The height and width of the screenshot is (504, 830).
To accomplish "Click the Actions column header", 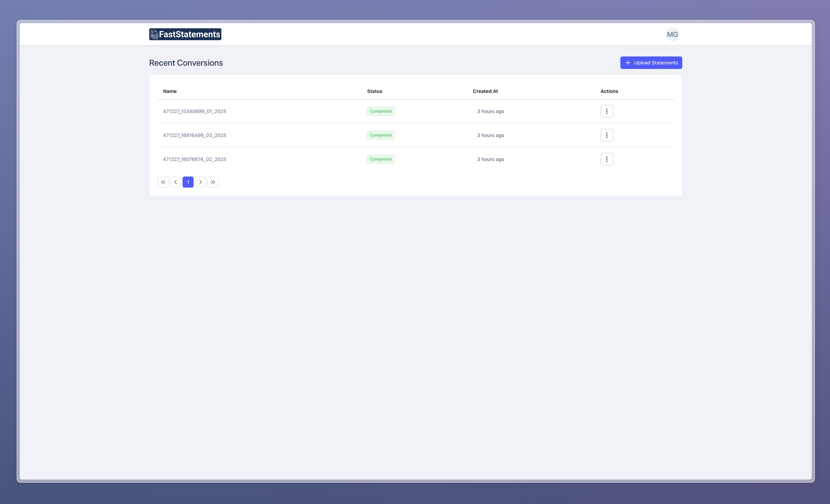I will pyautogui.click(x=609, y=91).
